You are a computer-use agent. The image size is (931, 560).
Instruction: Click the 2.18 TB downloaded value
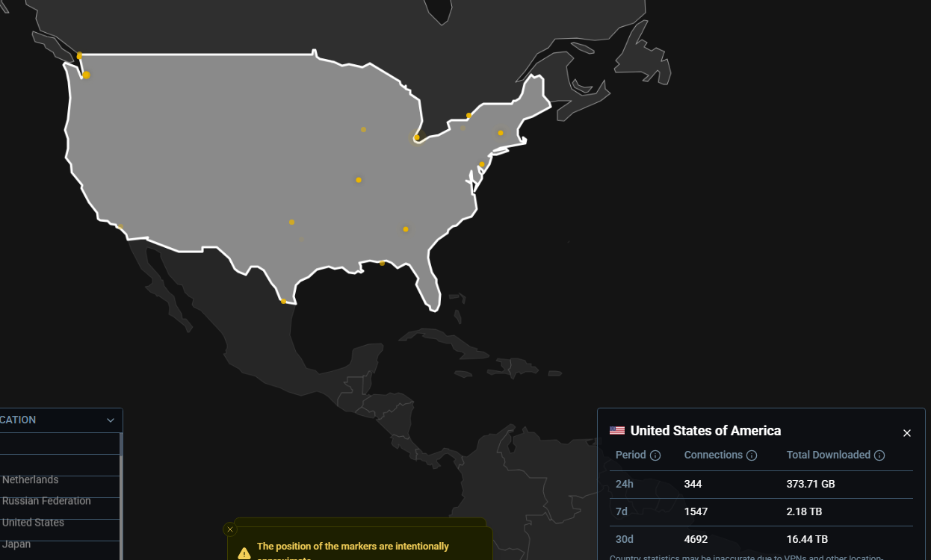(804, 511)
